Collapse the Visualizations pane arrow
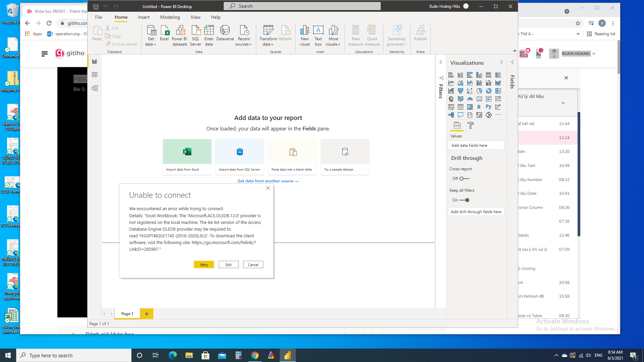This screenshot has width=644, height=362. 501,62
